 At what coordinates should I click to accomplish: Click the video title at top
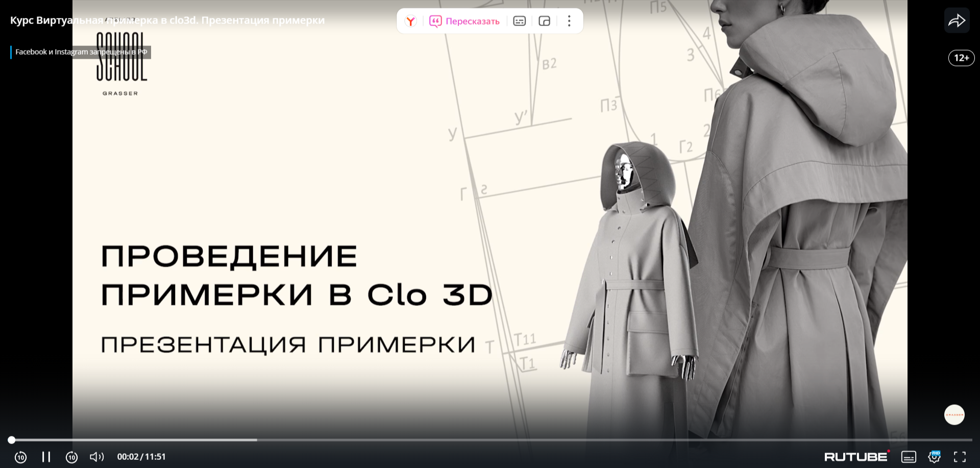tap(167, 20)
